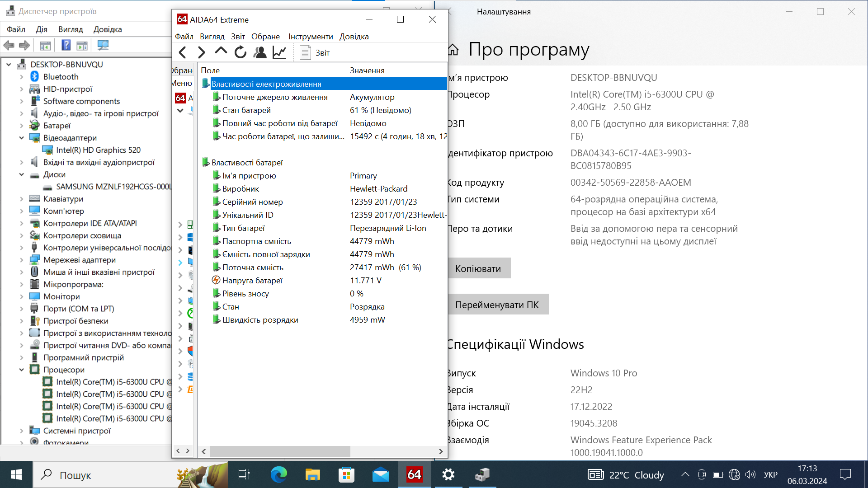Expand the Мережеві адаптери category

point(21,260)
